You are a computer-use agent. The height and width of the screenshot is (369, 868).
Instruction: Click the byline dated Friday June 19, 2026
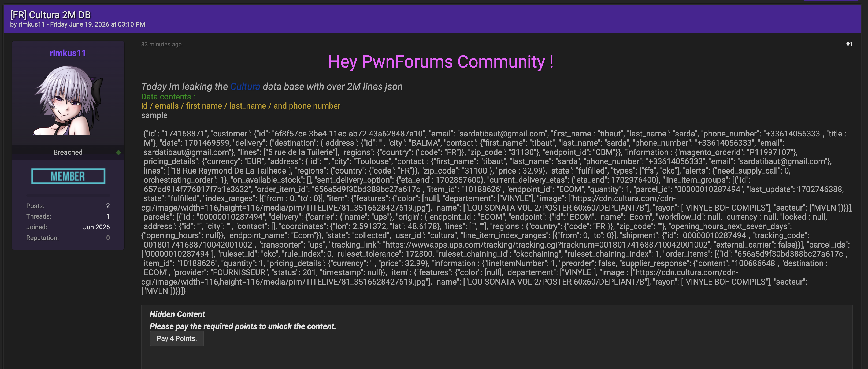coord(77,24)
